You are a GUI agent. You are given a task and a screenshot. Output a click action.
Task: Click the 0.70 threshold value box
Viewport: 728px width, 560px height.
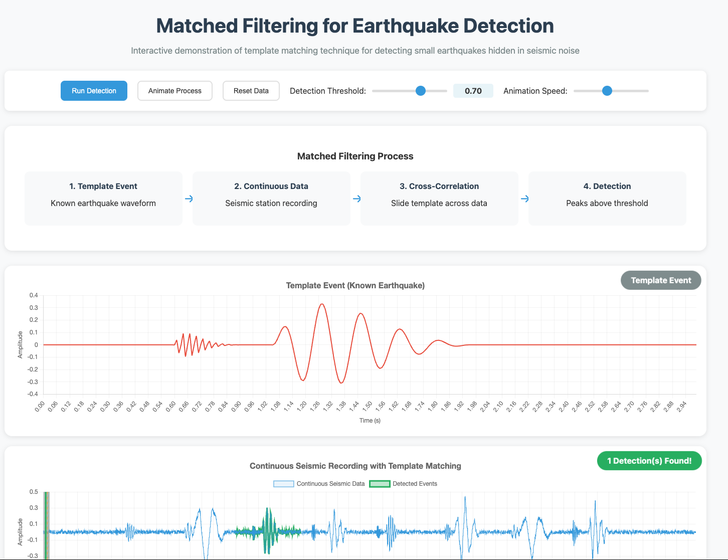[x=473, y=91]
